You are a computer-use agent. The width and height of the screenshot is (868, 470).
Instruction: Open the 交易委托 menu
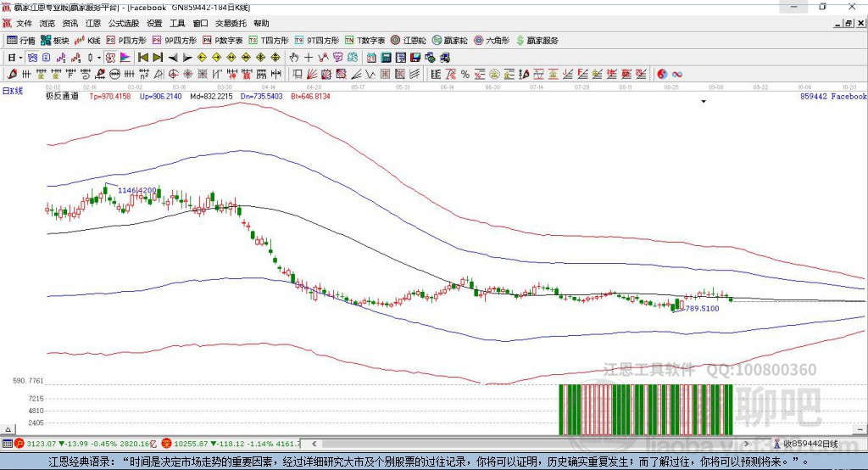231,23
